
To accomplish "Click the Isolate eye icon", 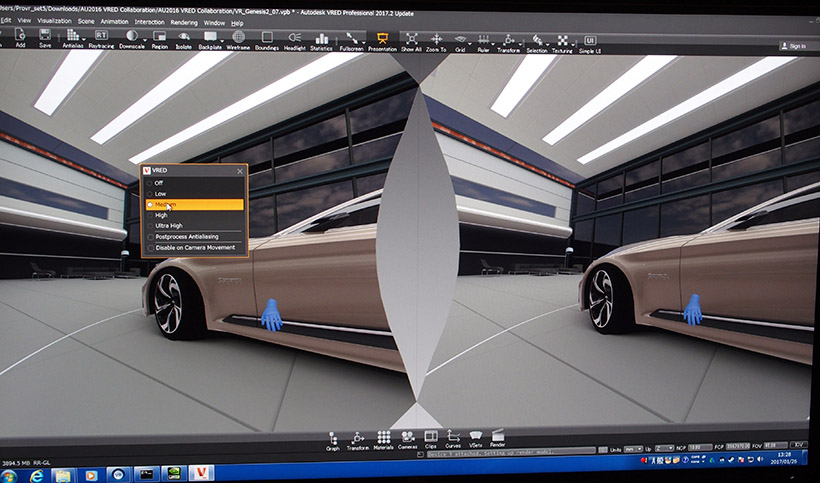I will tap(184, 37).
